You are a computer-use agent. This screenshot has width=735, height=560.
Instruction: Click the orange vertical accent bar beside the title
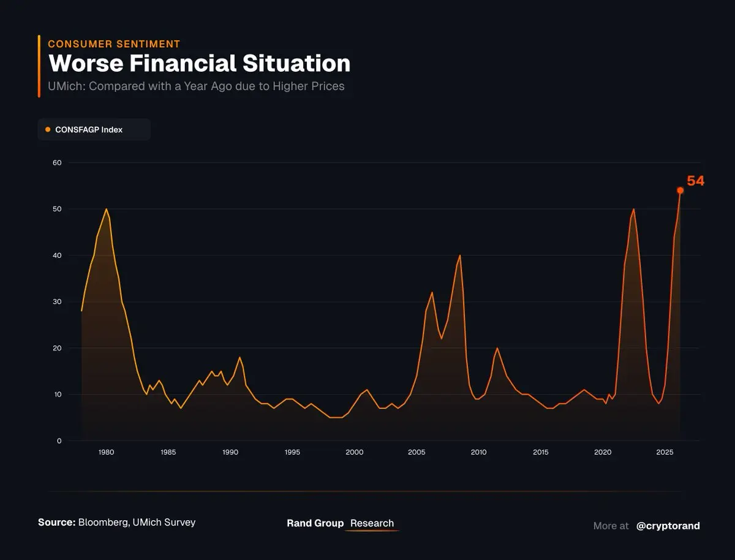tap(39, 66)
